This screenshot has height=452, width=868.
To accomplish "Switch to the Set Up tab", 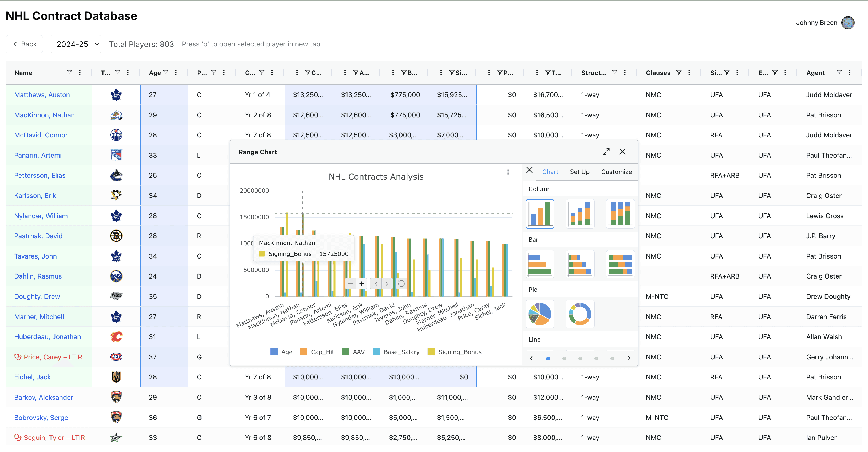I will pos(579,172).
